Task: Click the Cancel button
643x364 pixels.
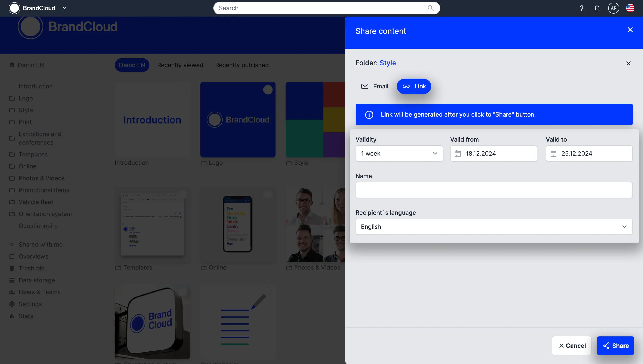Action: click(x=572, y=346)
